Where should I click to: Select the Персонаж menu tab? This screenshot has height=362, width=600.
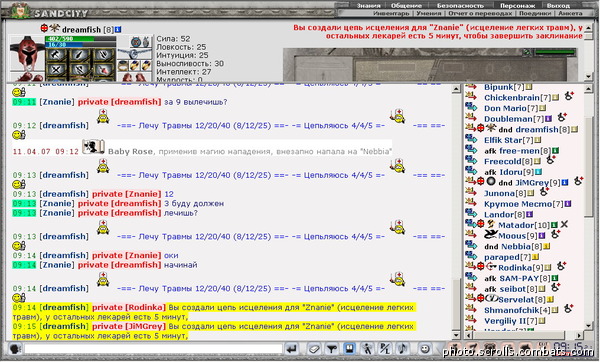click(517, 5)
